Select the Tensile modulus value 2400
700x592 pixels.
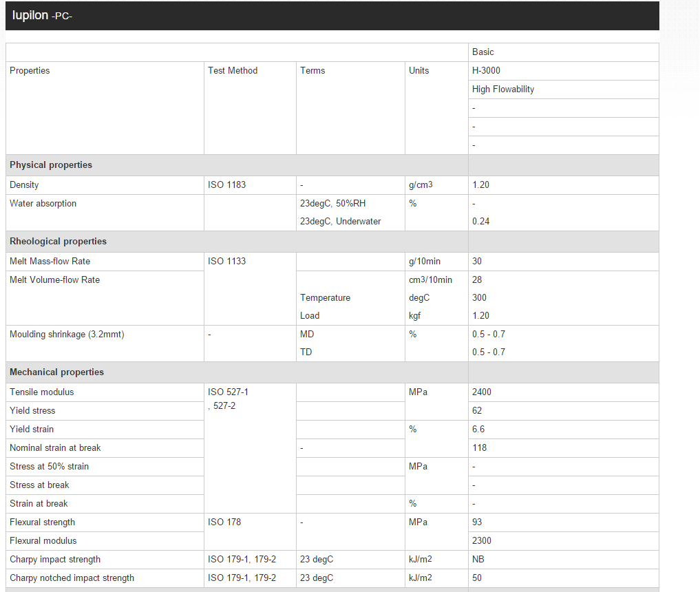click(482, 392)
